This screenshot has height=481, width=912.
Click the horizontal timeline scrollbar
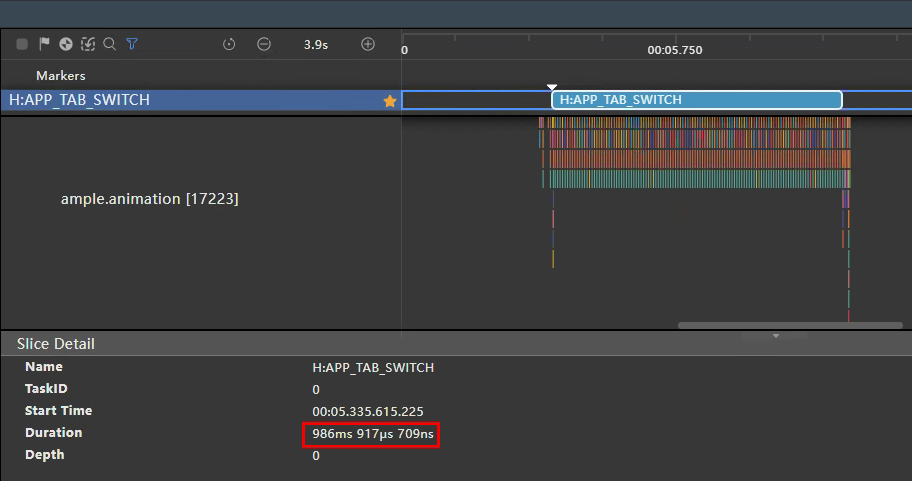click(790, 325)
